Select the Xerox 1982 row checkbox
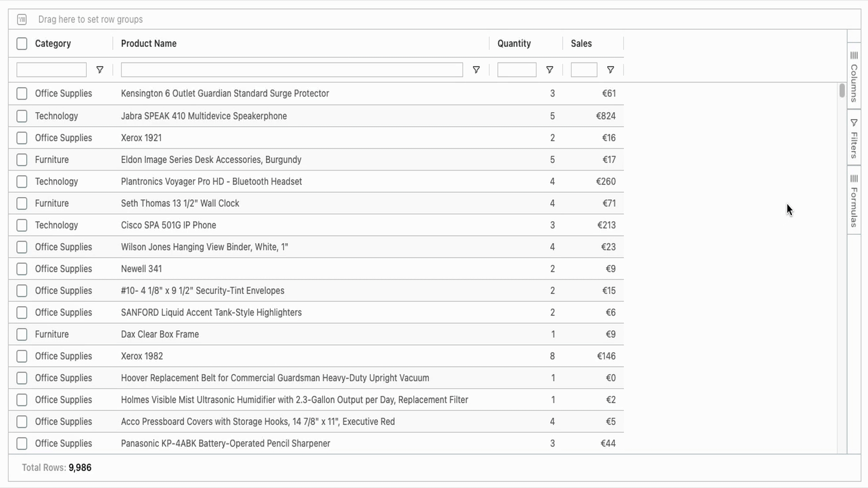Image resolution: width=868 pixels, height=488 pixels. click(x=22, y=356)
